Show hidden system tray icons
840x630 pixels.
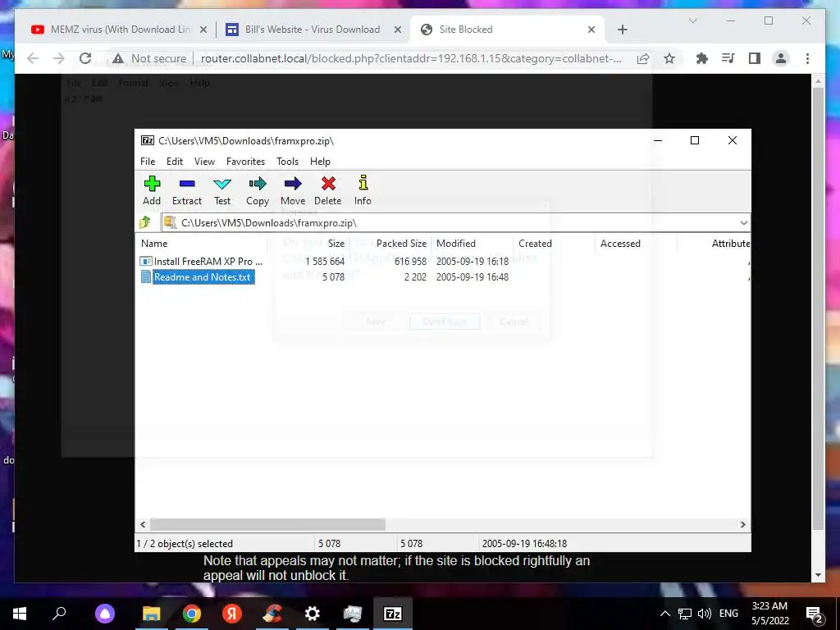[664, 614]
